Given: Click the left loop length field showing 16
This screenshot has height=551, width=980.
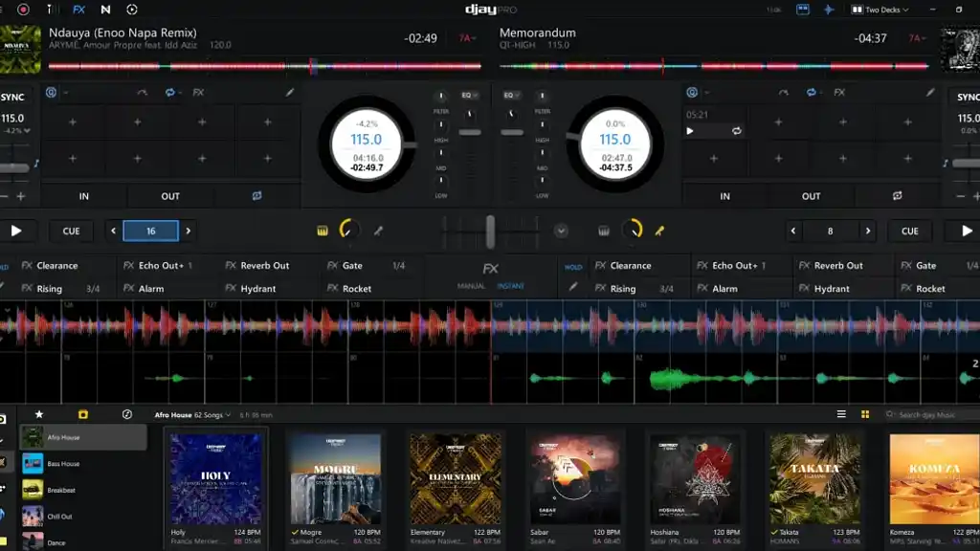Looking at the screenshot, I should [x=150, y=231].
